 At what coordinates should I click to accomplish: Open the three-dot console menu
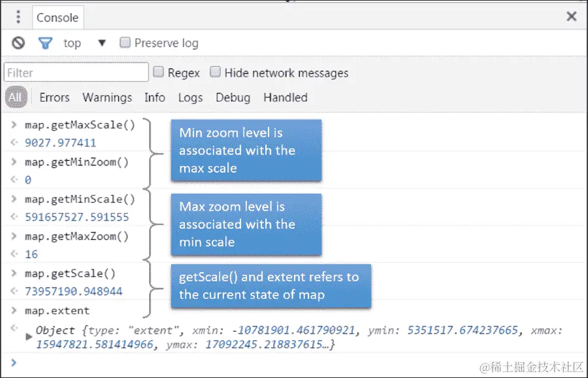point(18,17)
